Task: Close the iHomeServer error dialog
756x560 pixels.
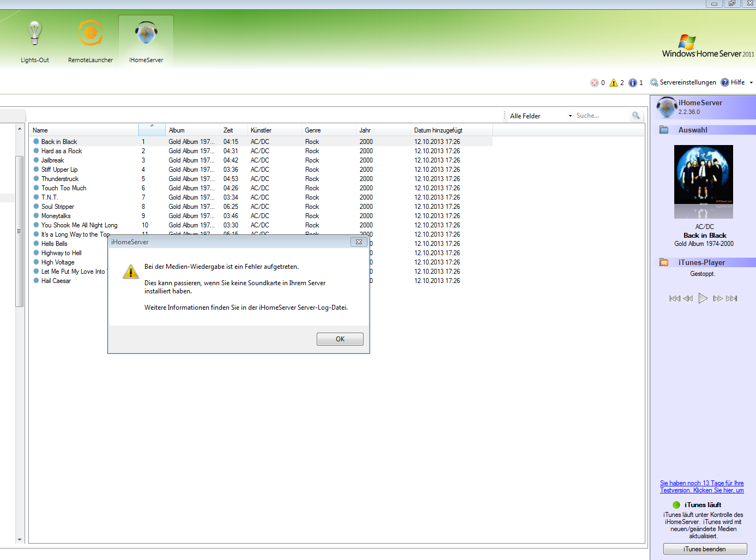Action: point(359,242)
